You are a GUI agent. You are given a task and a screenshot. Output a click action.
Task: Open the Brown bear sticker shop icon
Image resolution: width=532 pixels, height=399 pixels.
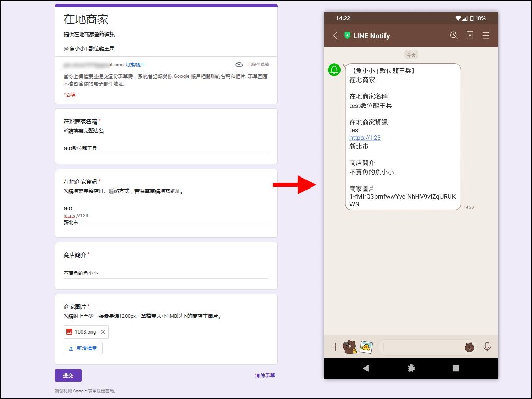pos(350,347)
